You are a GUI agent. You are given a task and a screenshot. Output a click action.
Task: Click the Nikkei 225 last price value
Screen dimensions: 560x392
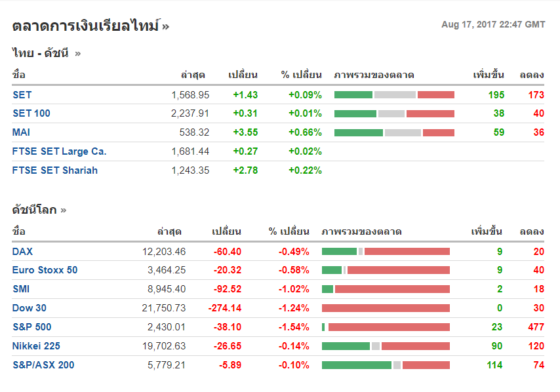tap(164, 346)
